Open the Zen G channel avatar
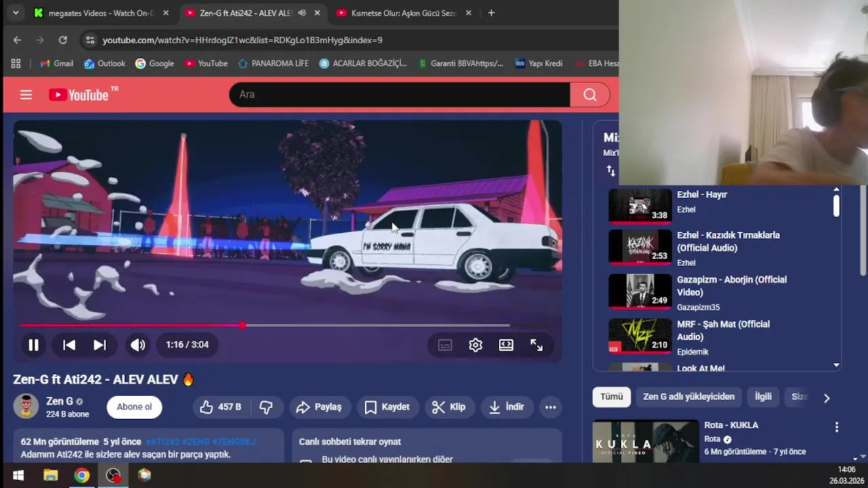Viewport: 868px width, 488px height. point(26,407)
